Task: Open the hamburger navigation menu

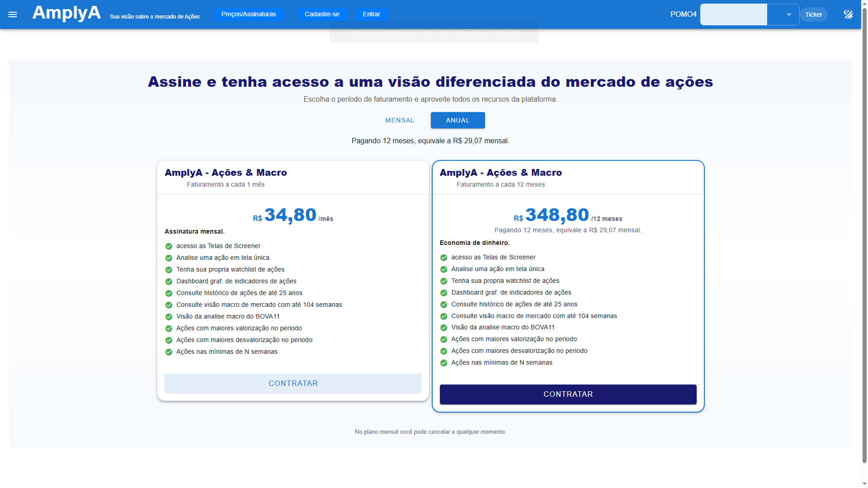Action: 13,14
